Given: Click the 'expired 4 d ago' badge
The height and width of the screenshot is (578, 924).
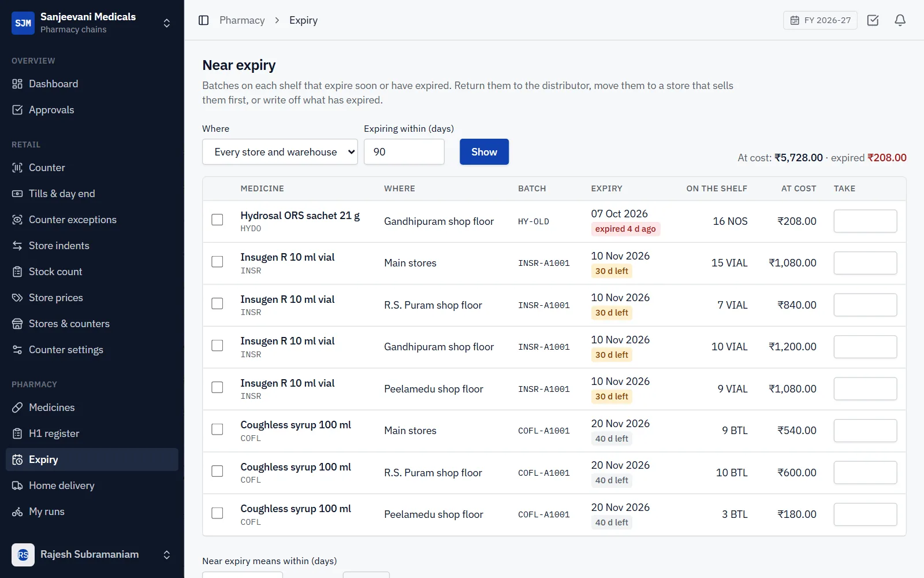Looking at the screenshot, I should click(x=625, y=229).
